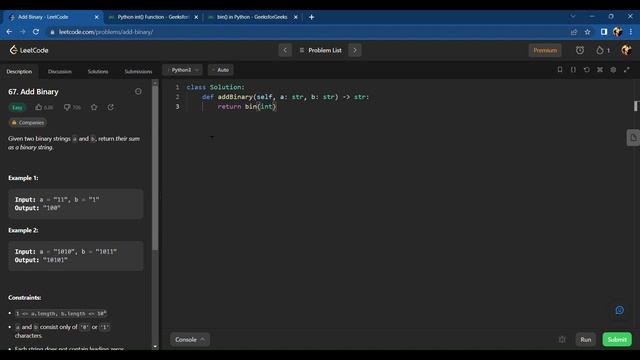Click the browser reload button
Image resolution: width=640 pixels, height=360 pixels.
(x=36, y=32)
